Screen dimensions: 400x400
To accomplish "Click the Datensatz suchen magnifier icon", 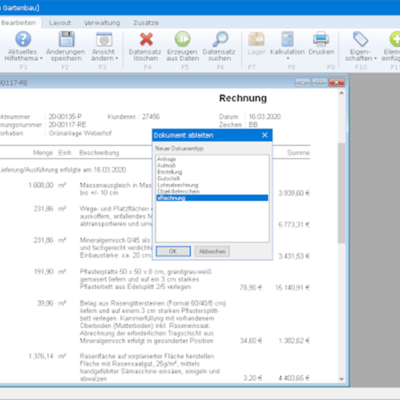I will tap(220, 39).
